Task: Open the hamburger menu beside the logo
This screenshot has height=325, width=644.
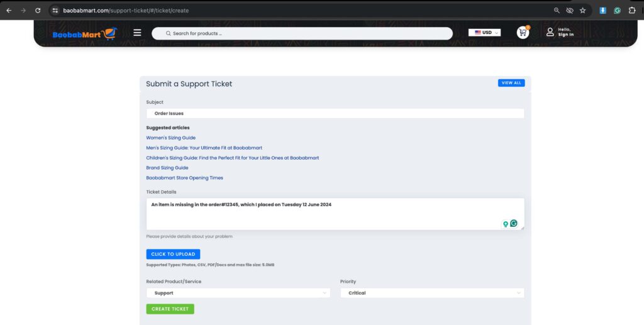Action: tap(137, 33)
